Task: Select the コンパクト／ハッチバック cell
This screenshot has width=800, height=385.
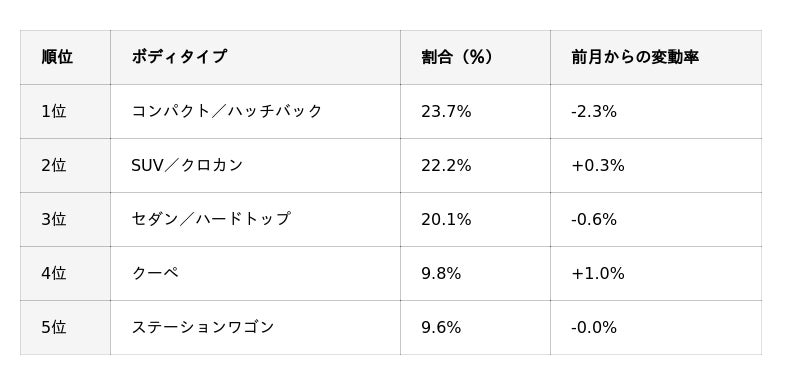Action: coord(255,111)
